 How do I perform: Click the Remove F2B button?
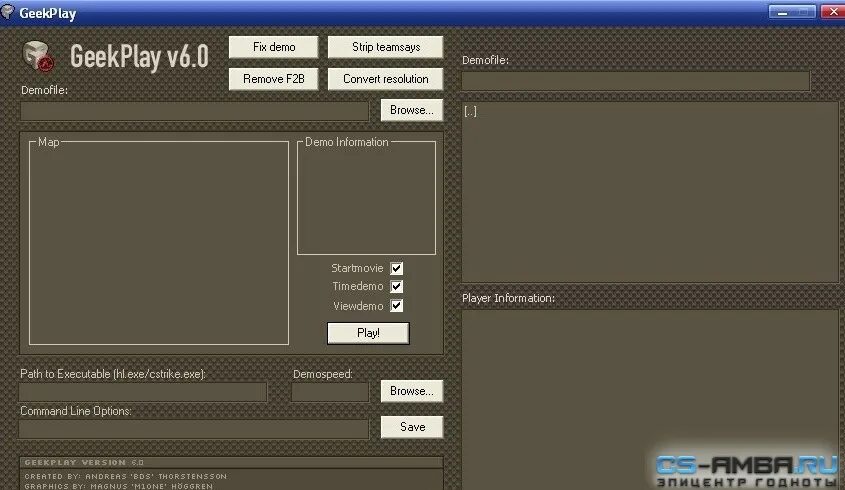click(x=274, y=79)
